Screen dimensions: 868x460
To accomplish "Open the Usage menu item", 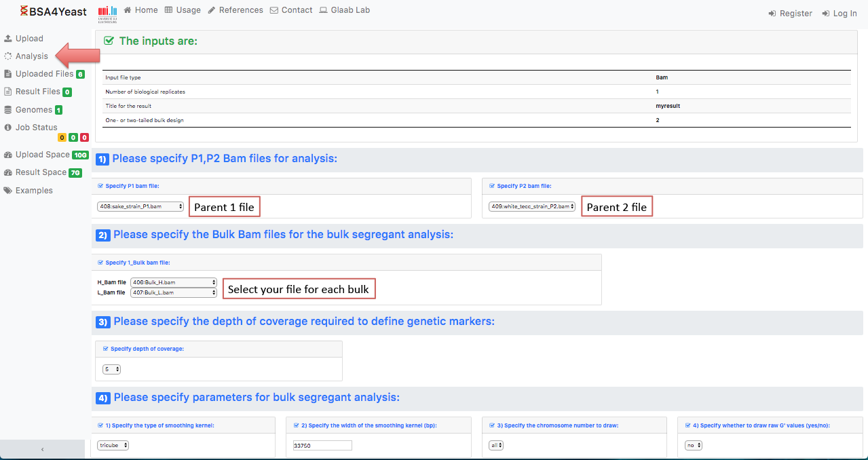I will pyautogui.click(x=183, y=10).
